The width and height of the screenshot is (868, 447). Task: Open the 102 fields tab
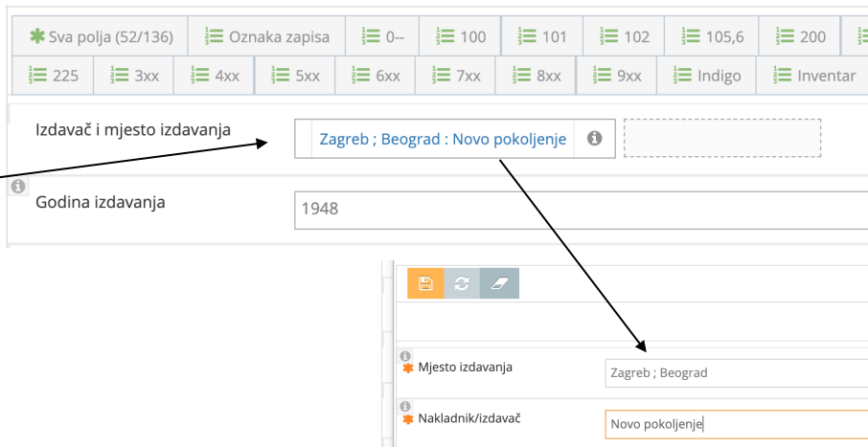[624, 36]
